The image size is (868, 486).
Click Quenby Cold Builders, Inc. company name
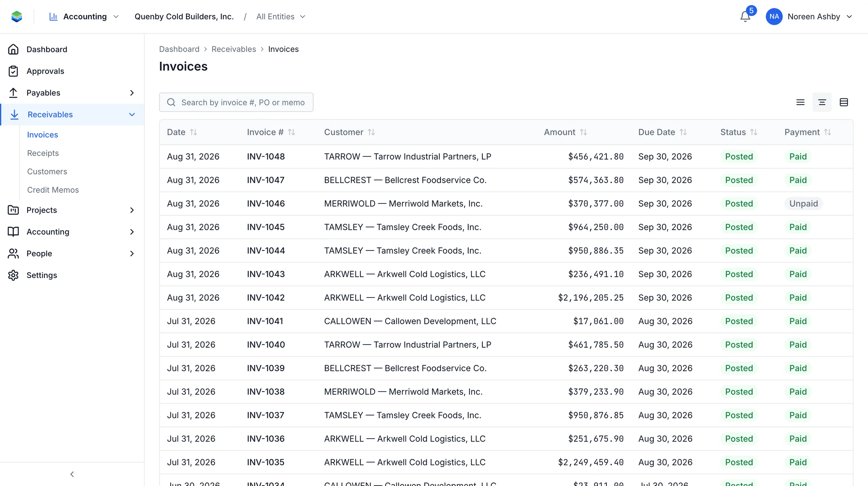[184, 17]
